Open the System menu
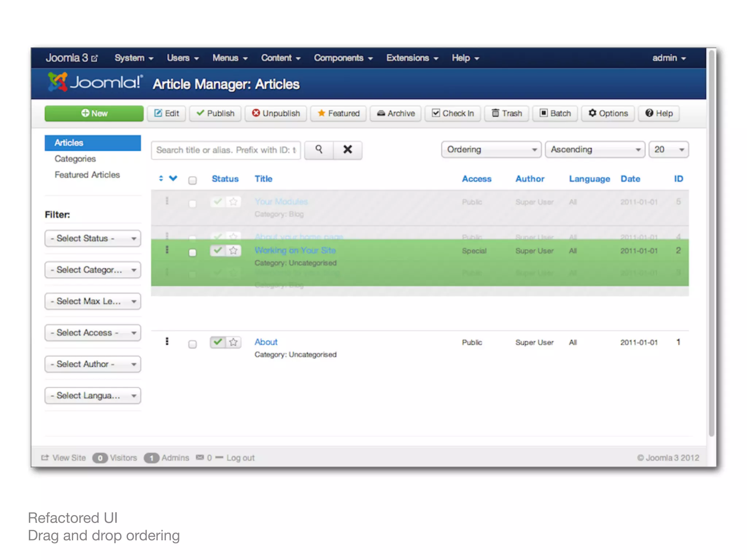 point(134,58)
